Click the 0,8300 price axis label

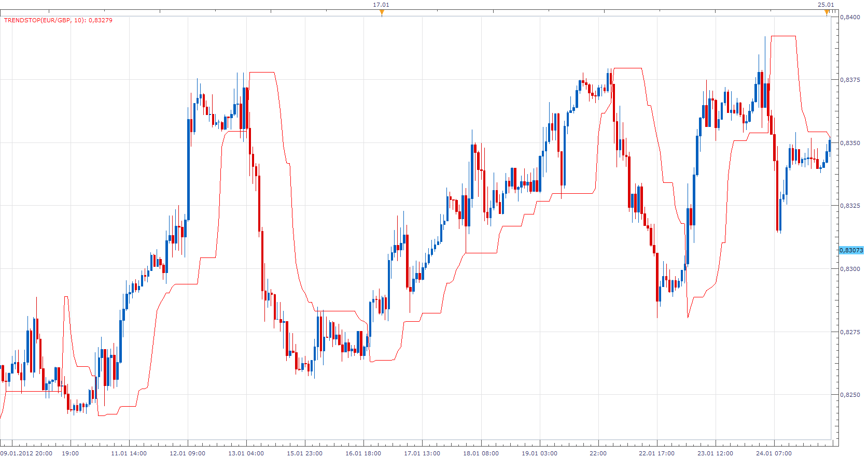tap(850, 269)
